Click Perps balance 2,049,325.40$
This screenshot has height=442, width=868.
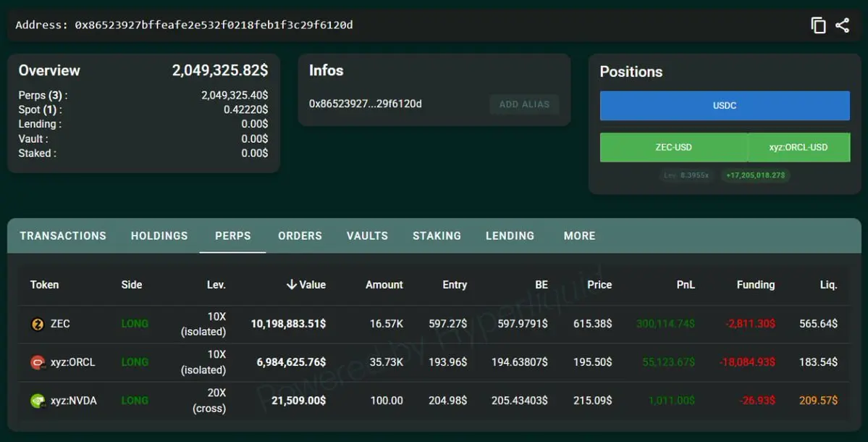point(235,95)
